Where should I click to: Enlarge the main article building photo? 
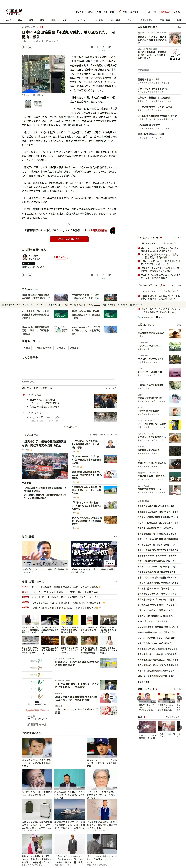click(x=44, y=74)
